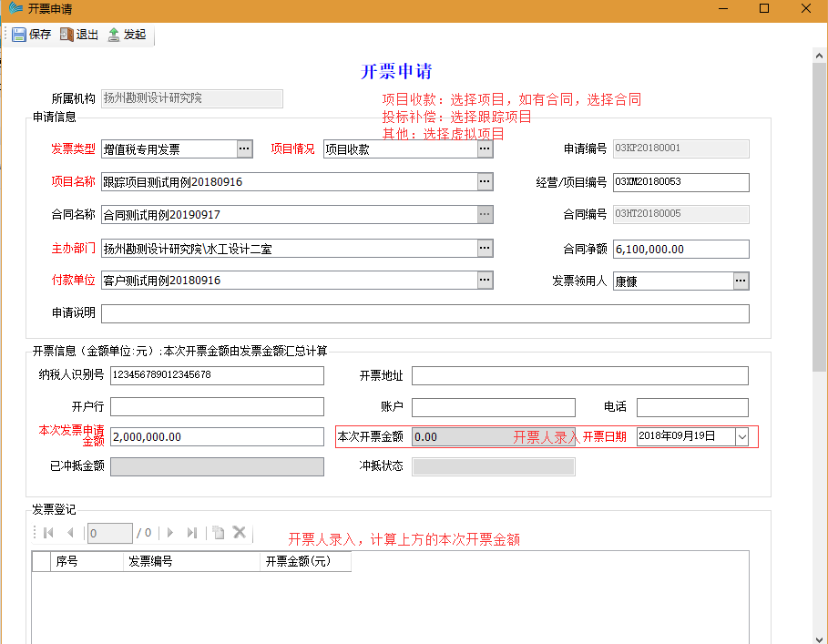Click the 本次开票金额 field
The width and height of the screenshot is (828, 644).
pos(493,436)
